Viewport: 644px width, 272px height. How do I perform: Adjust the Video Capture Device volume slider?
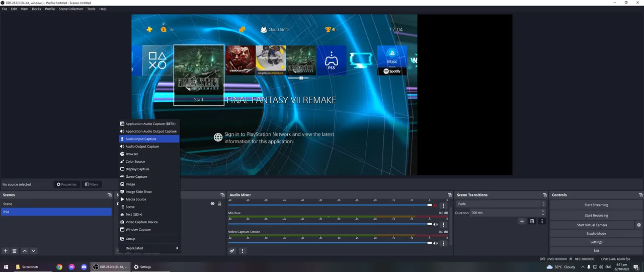330,243
